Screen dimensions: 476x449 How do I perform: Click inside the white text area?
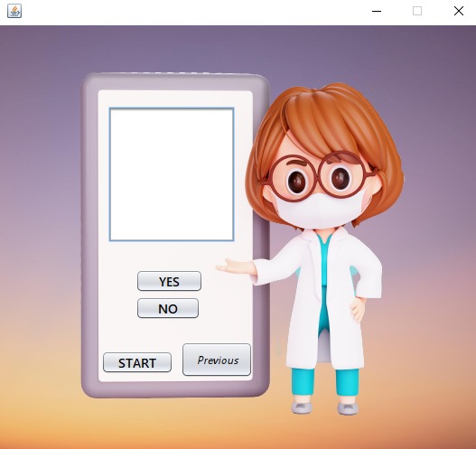172,174
